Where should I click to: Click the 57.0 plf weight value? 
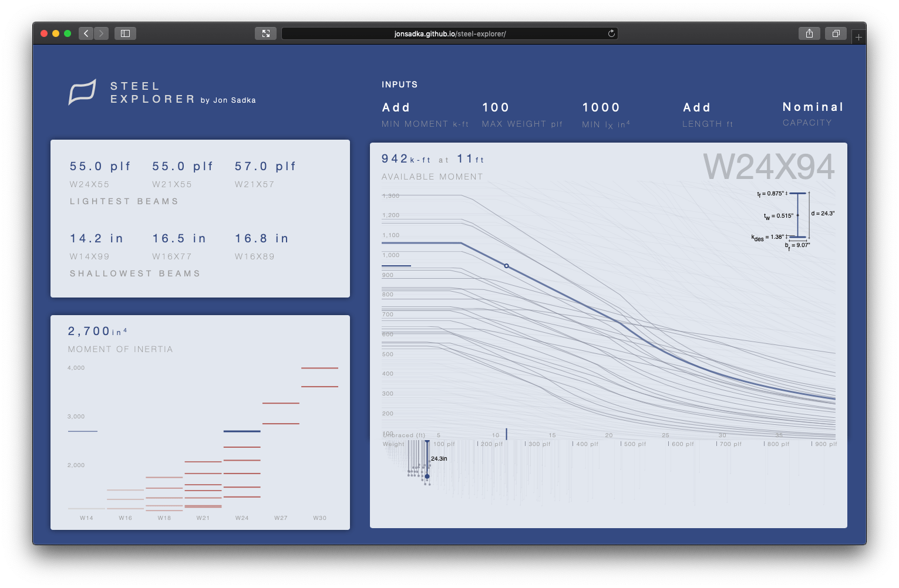pos(265,167)
